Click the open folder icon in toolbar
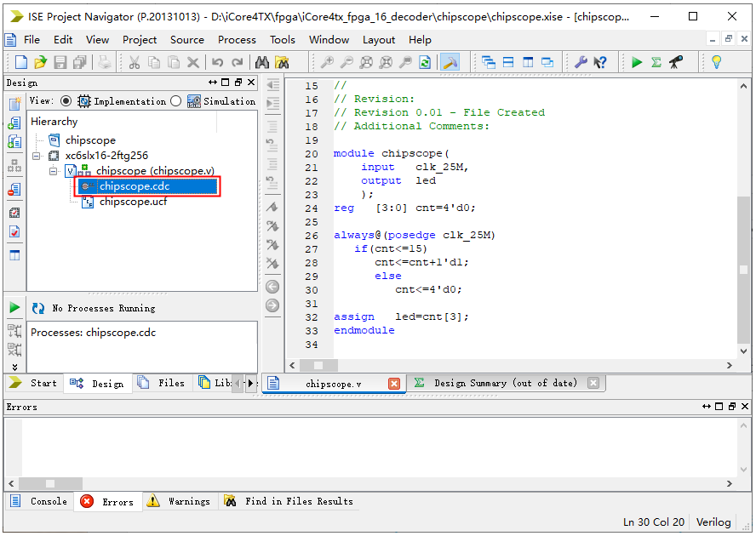The image size is (756, 536). [40, 62]
